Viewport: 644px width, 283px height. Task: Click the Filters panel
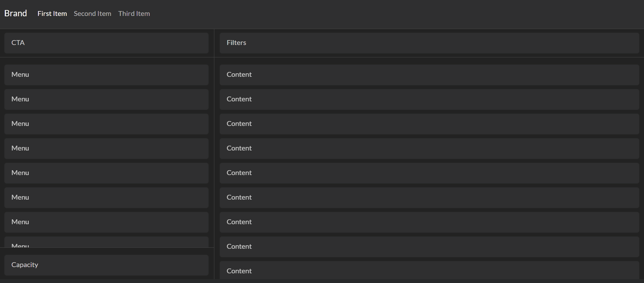(x=429, y=43)
